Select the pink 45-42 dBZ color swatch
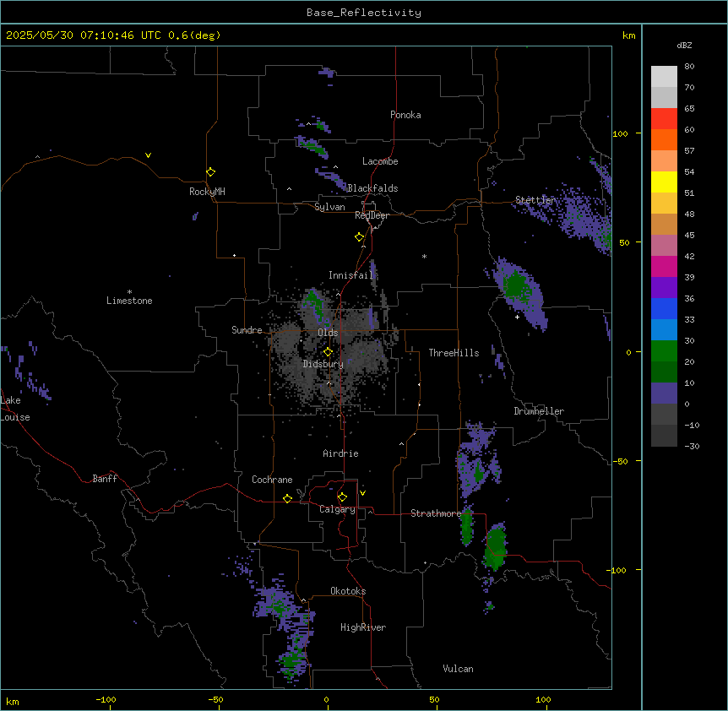Image resolution: width=728 pixels, height=711 pixels. pos(664,246)
